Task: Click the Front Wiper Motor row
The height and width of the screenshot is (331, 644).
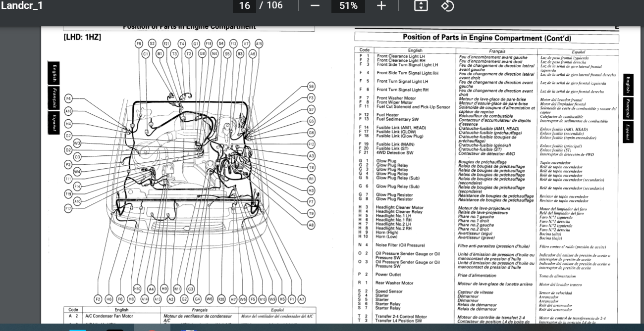Action: [x=394, y=102]
